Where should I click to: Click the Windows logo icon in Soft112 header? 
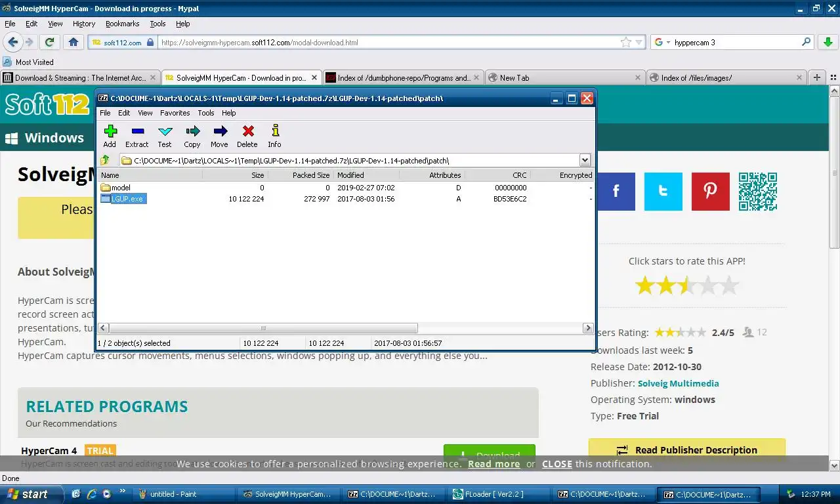(x=11, y=138)
